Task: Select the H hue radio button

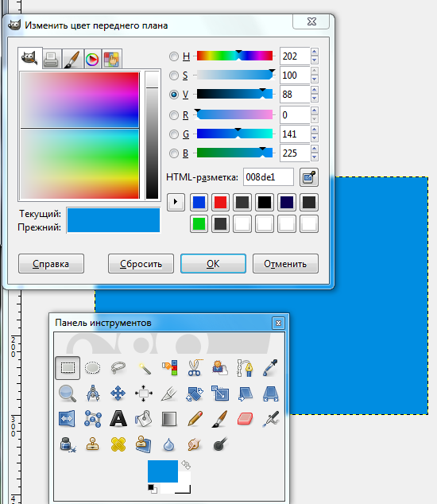Action: (x=174, y=56)
